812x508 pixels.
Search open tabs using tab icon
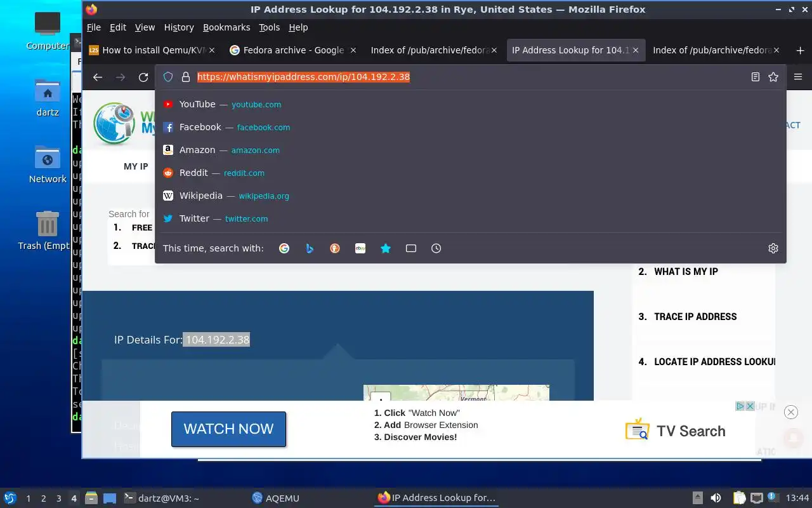click(411, 248)
